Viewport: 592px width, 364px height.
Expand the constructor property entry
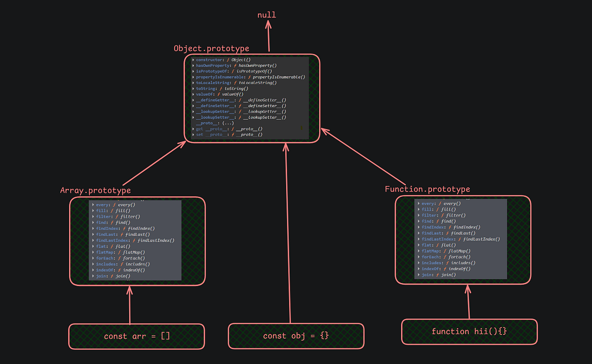(193, 60)
